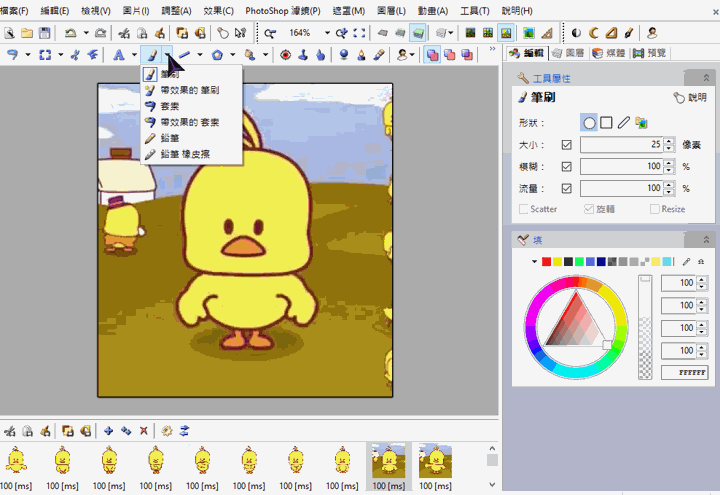Open the PhotoShop 濾鏡(P) menu
The height and width of the screenshot is (495, 720).
click(x=283, y=11)
